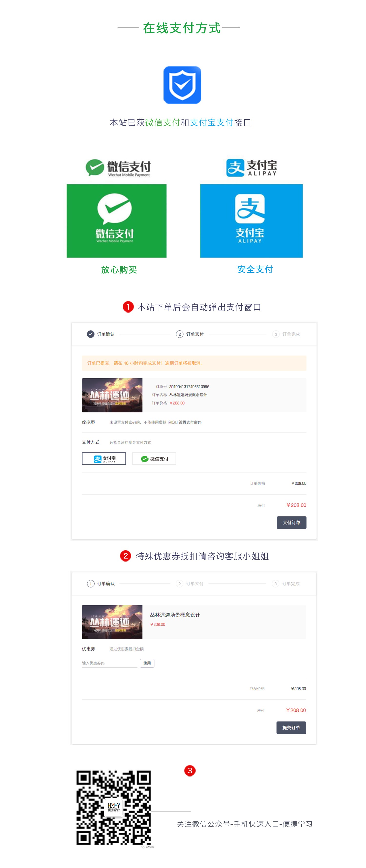Click the 放心购买 caption
Viewport: 366px width, 868px height.
(119, 270)
